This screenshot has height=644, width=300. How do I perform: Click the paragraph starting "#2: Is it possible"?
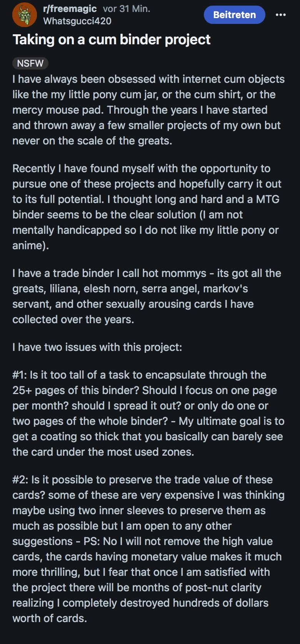pos(148,549)
